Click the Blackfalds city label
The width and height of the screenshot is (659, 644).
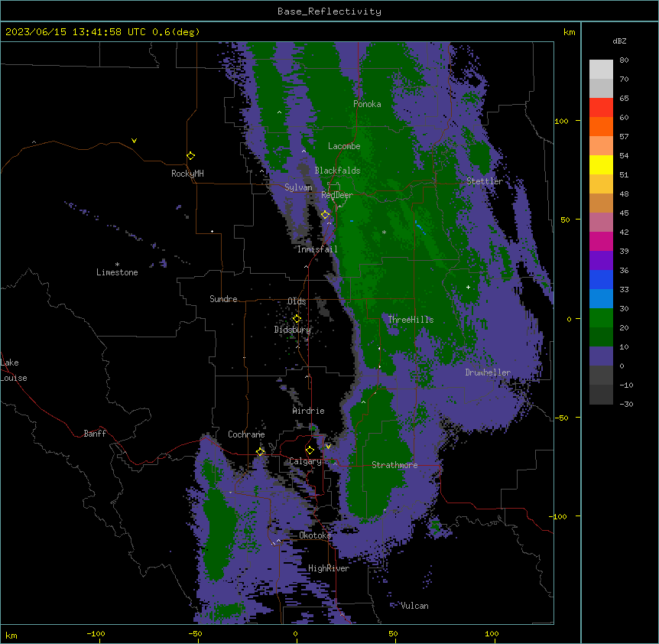coord(337,171)
